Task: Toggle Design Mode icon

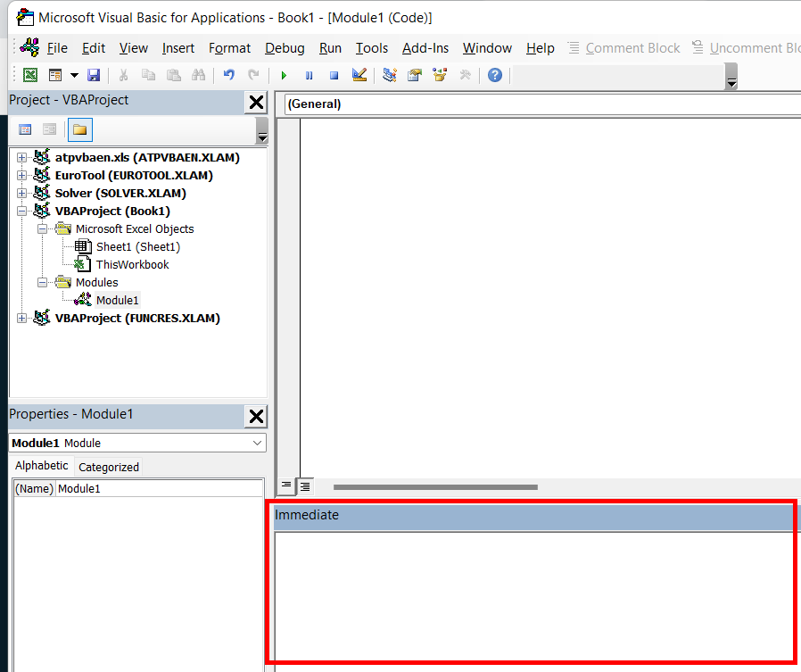Action: click(359, 75)
